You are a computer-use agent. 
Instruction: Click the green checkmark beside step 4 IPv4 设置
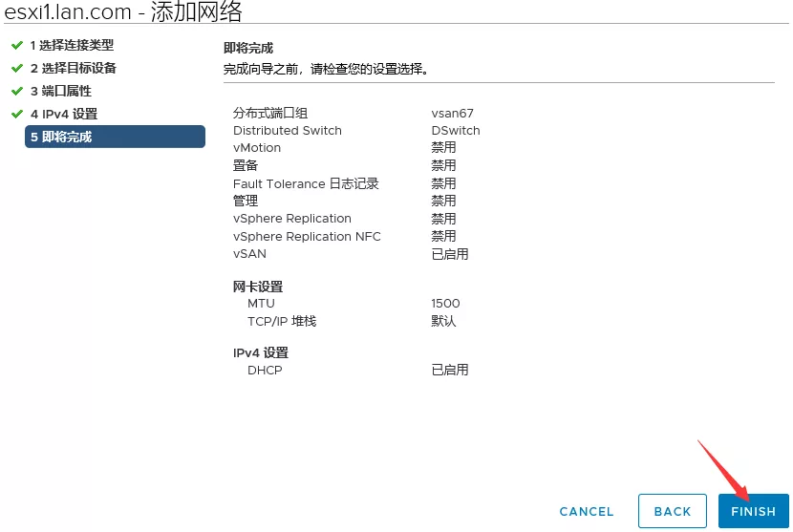(x=16, y=114)
